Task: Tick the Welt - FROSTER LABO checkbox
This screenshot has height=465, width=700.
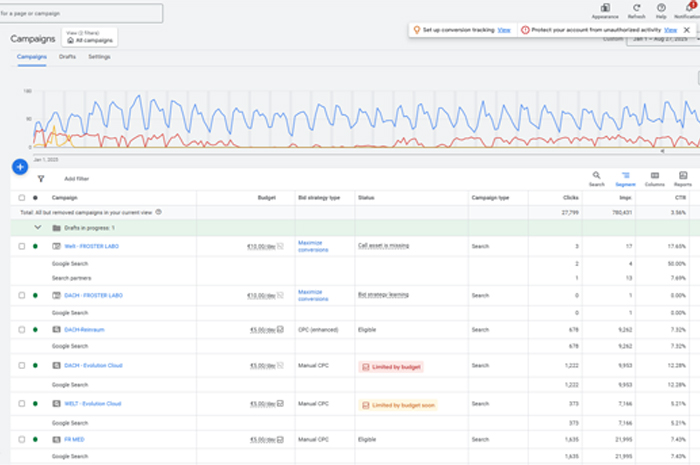Action: (22, 246)
